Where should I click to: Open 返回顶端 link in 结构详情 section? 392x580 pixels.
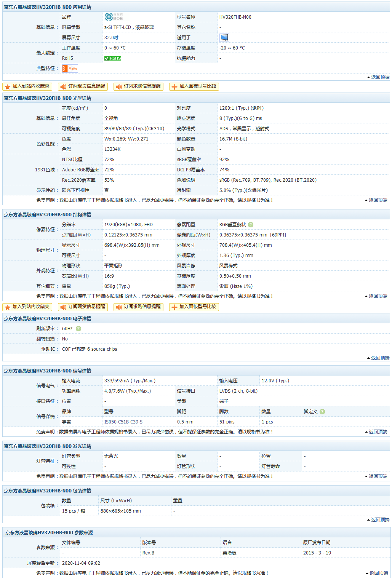point(378,296)
